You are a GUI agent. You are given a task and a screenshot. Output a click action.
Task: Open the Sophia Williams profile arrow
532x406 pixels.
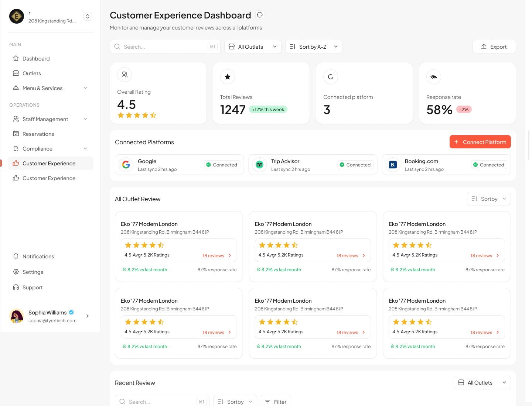88,316
